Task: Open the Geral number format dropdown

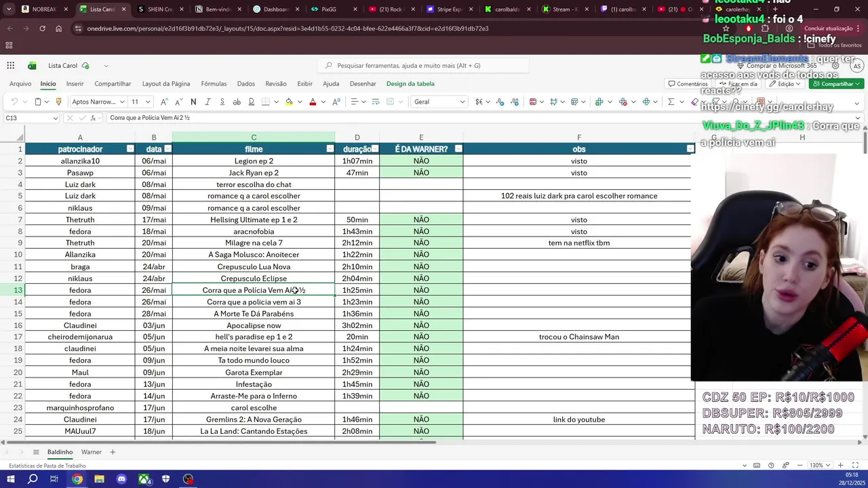Action: coord(462,102)
